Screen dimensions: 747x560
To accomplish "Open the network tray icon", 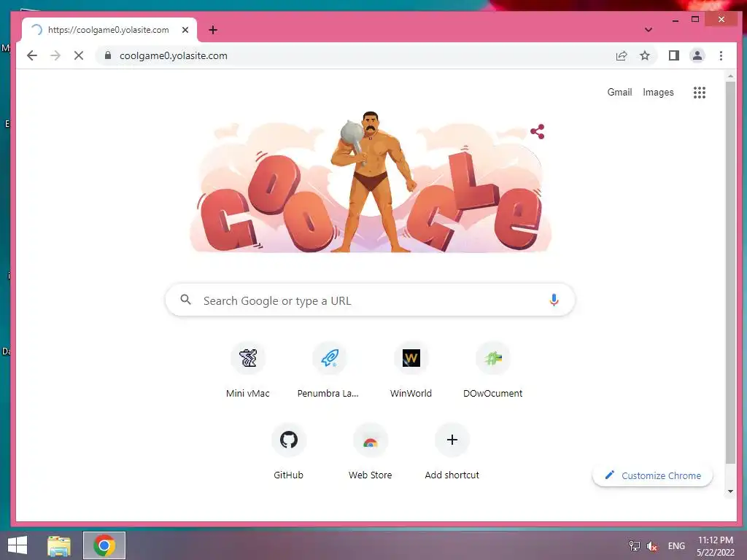I will 635,545.
